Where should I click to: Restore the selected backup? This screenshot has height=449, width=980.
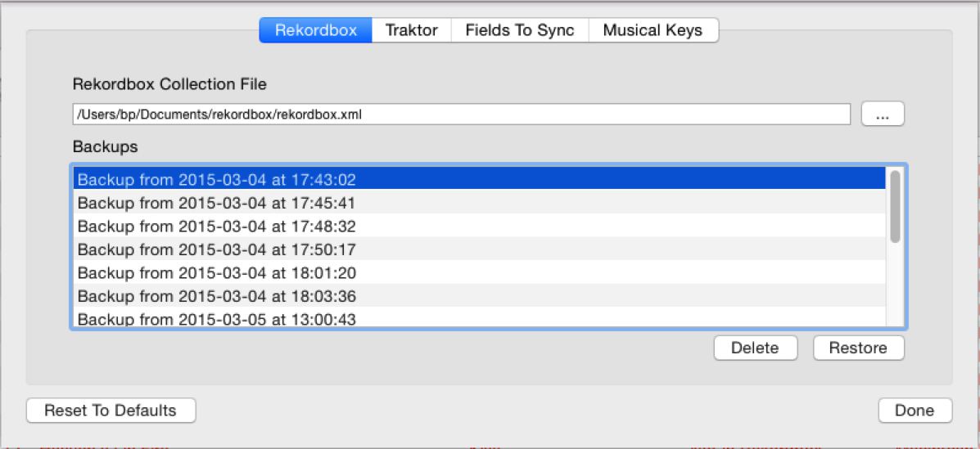coord(857,348)
